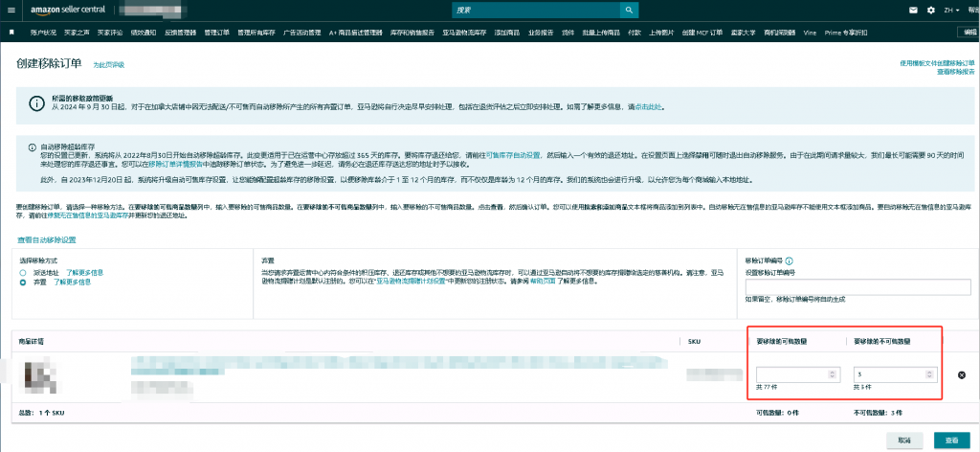Open 上传图片 menu item
The width and height of the screenshot is (980, 452).
pos(662,33)
